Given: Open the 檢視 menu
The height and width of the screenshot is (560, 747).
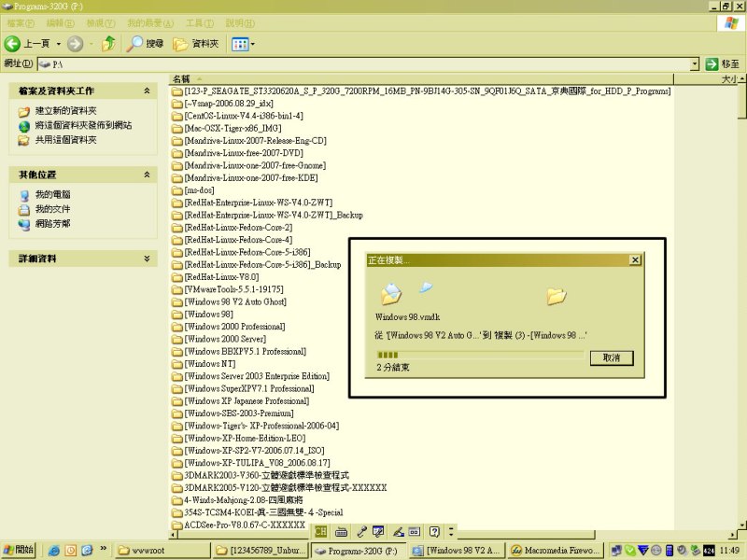Looking at the screenshot, I should point(101,22).
